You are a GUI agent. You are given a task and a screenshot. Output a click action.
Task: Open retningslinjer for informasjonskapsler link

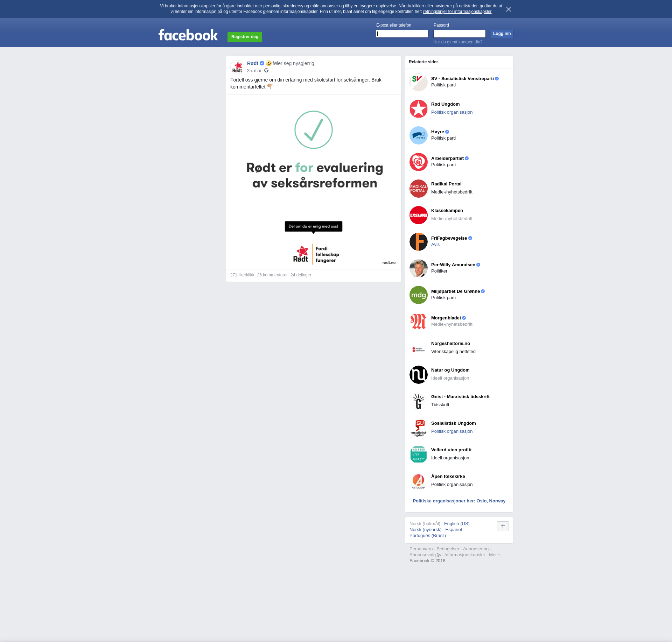457,12
